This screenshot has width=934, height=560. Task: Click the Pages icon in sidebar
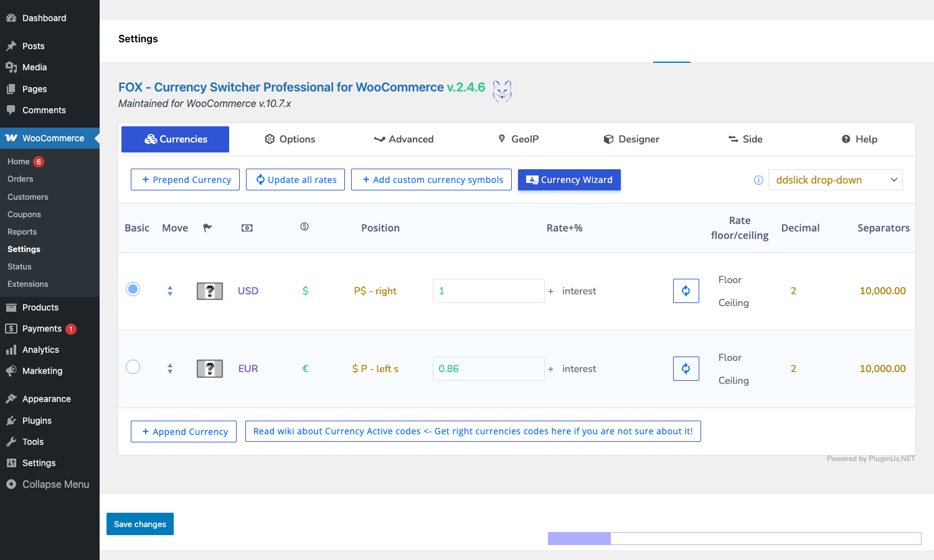point(11,89)
